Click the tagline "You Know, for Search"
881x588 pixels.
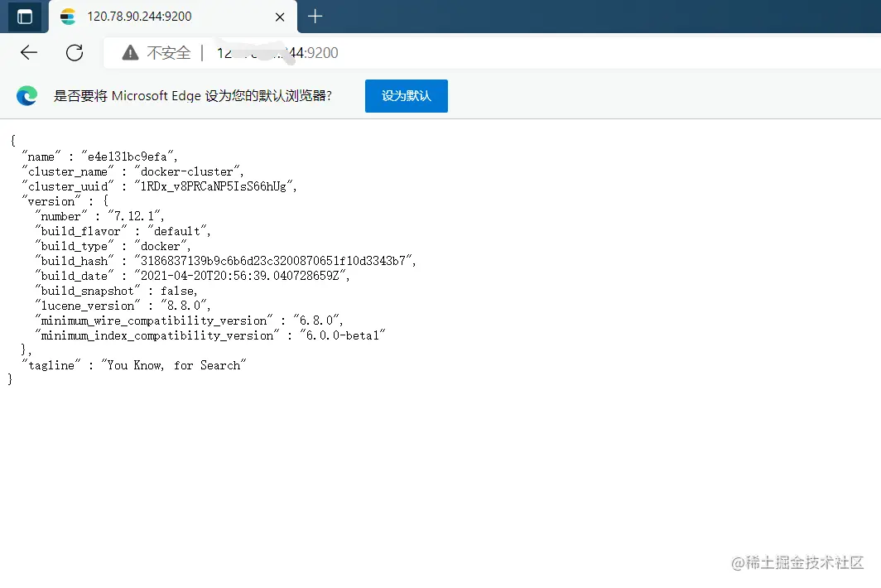(174, 365)
